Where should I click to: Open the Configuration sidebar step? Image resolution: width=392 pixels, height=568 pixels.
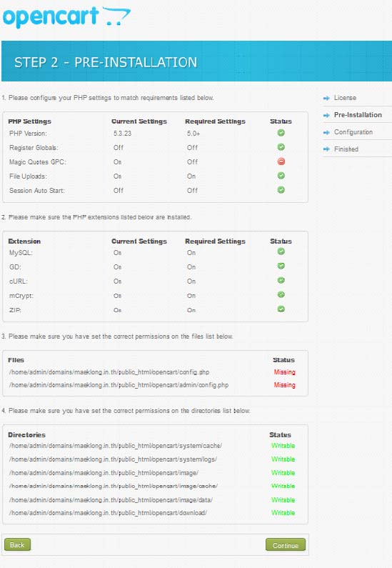[353, 132]
